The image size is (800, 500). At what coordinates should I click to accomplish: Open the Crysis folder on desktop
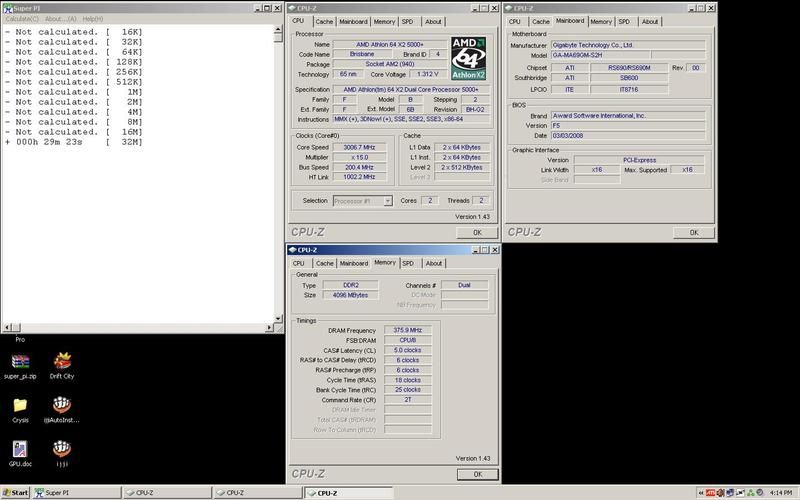(20, 406)
